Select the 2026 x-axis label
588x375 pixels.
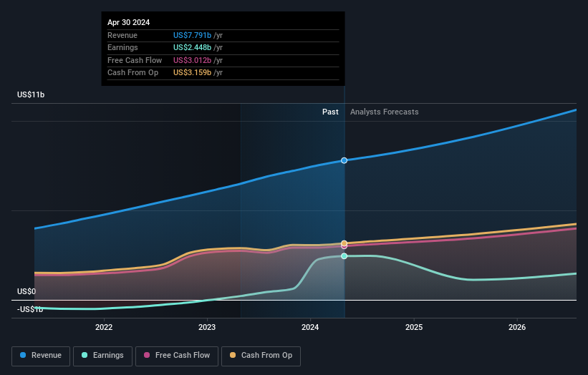(517, 327)
